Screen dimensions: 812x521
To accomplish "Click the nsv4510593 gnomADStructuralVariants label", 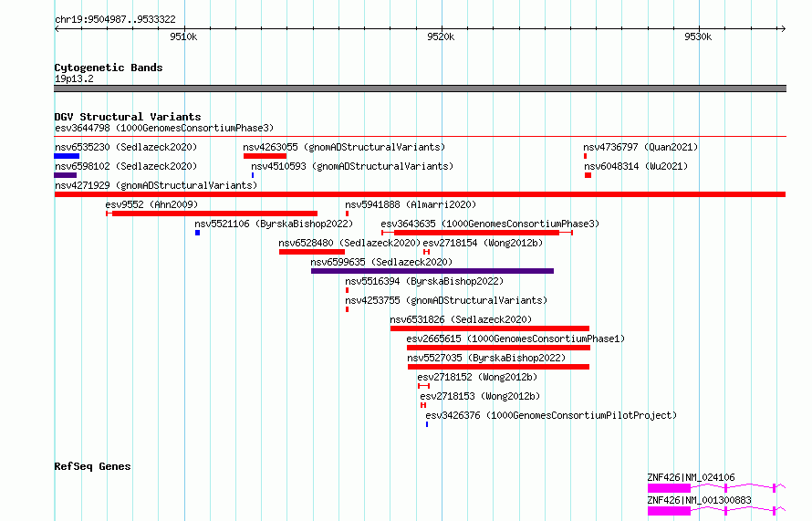I will [x=352, y=166].
